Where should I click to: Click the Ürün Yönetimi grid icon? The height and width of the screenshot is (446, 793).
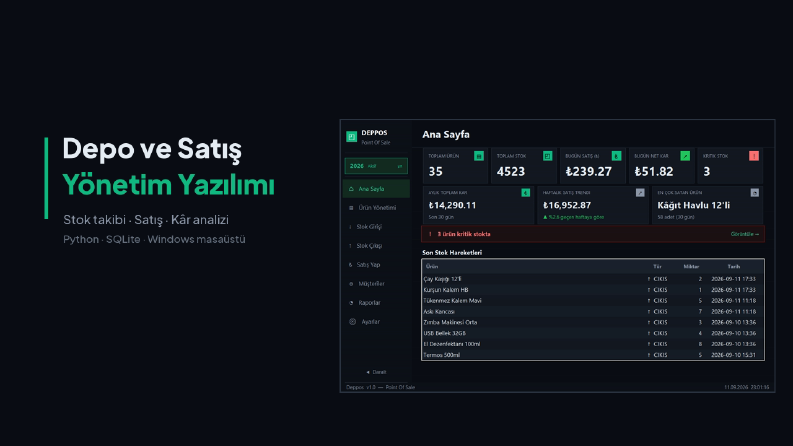click(x=351, y=208)
